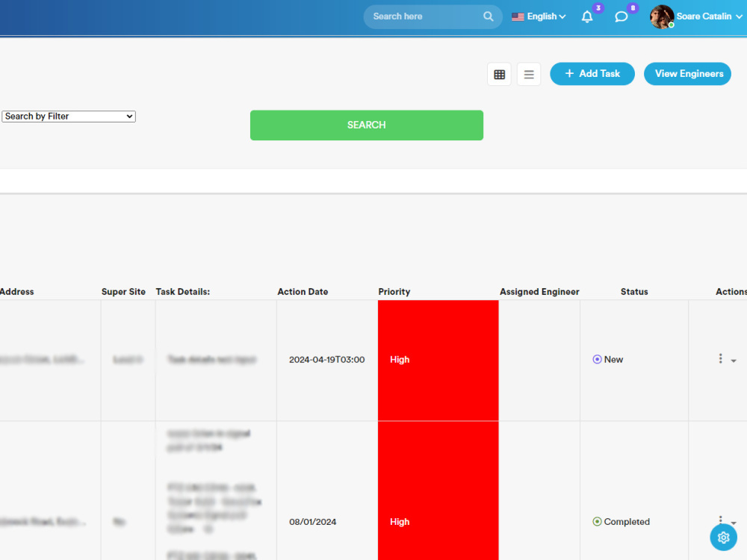
Task: Click the magnifier icon in the search bar
Action: 489,16
